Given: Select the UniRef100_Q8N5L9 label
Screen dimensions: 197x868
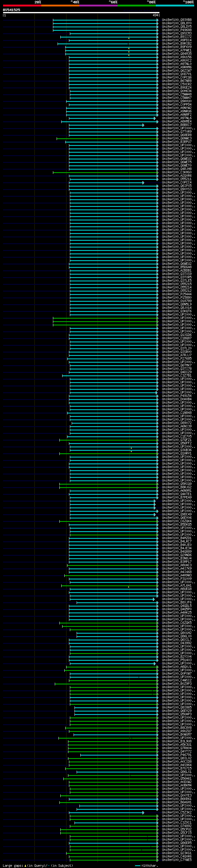Looking at the screenshot, I should [177, 304].
